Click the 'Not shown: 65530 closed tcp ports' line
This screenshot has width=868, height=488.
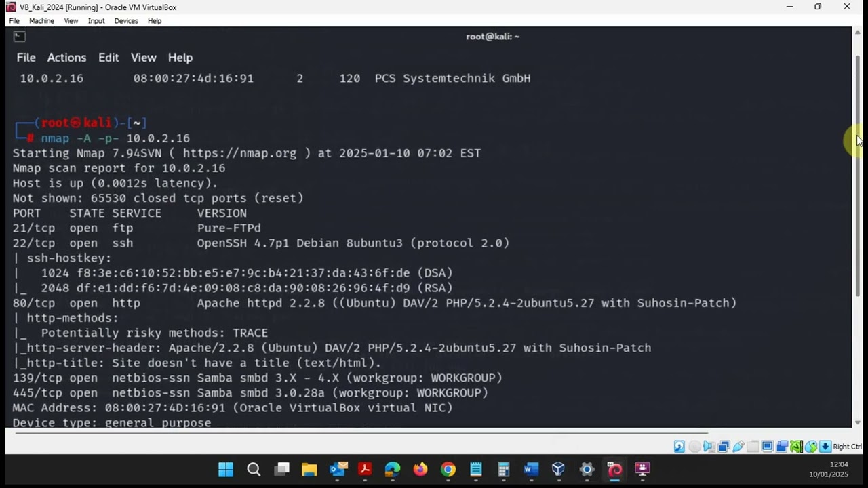click(158, 198)
